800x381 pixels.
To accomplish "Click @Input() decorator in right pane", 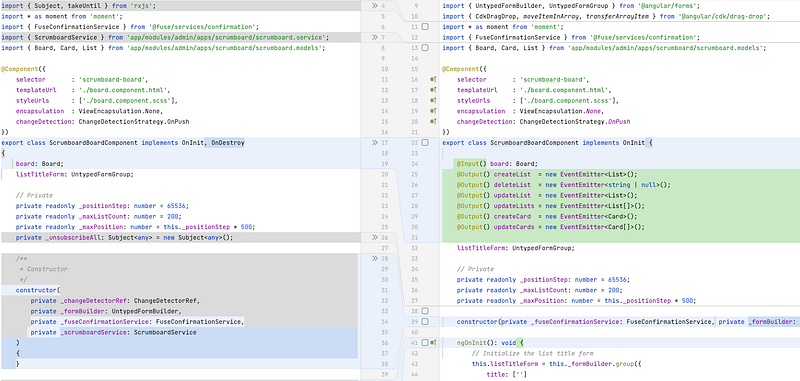I will pyautogui.click(x=472, y=164).
